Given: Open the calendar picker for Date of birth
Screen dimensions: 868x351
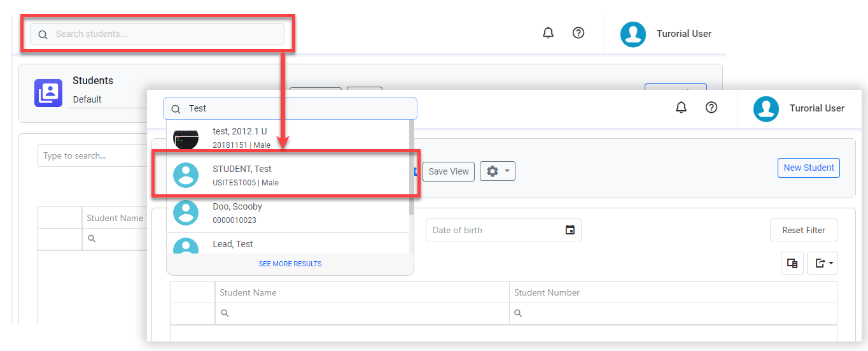Looking at the screenshot, I should (x=570, y=230).
